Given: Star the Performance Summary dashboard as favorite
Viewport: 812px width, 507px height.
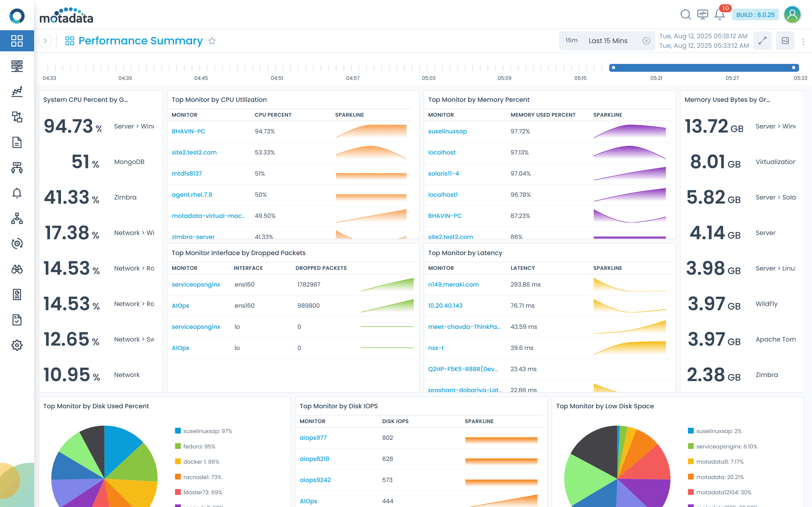Looking at the screenshot, I should (x=212, y=41).
